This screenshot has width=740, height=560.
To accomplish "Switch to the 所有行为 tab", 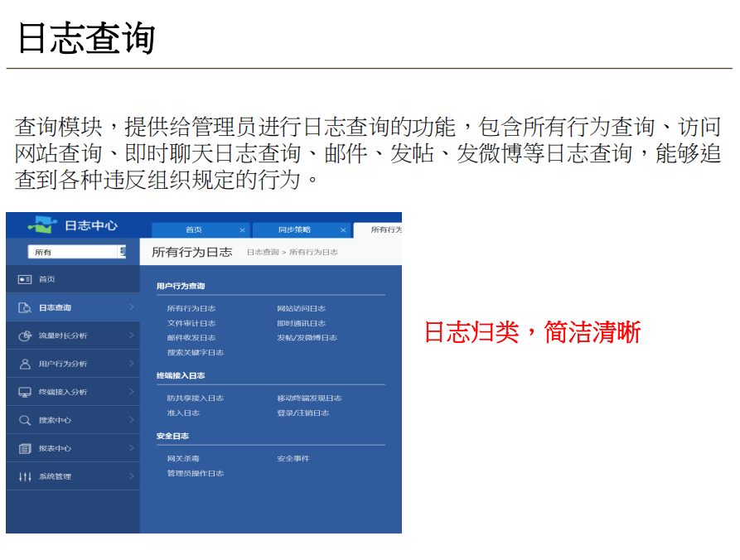I will pyautogui.click(x=378, y=229).
